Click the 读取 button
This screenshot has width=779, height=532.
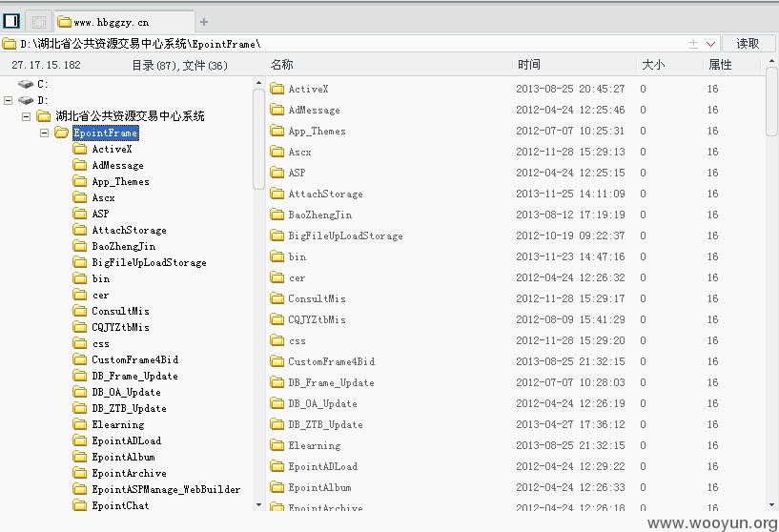tap(748, 44)
